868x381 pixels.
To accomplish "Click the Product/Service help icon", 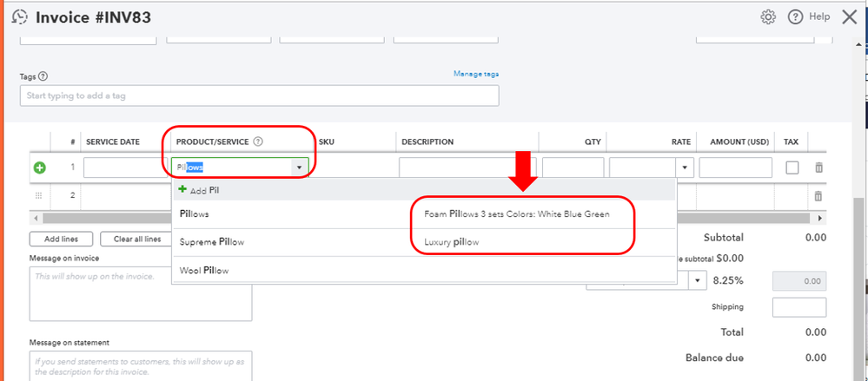I will tap(258, 141).
